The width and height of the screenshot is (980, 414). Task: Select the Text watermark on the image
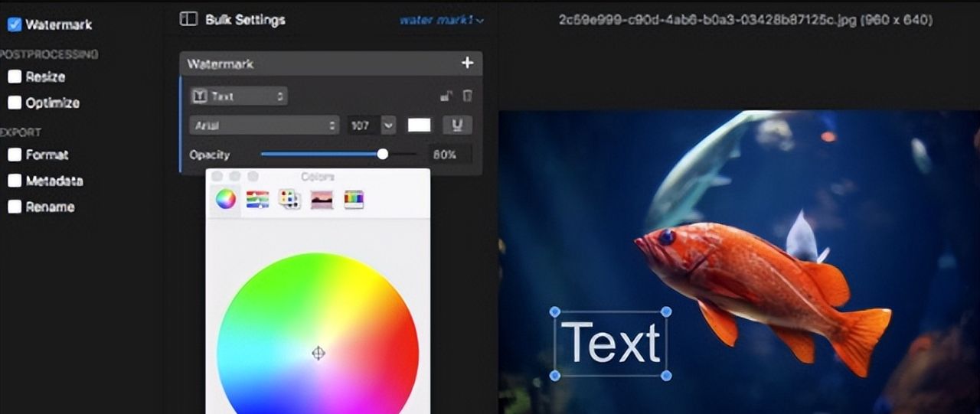click(611, 343)
